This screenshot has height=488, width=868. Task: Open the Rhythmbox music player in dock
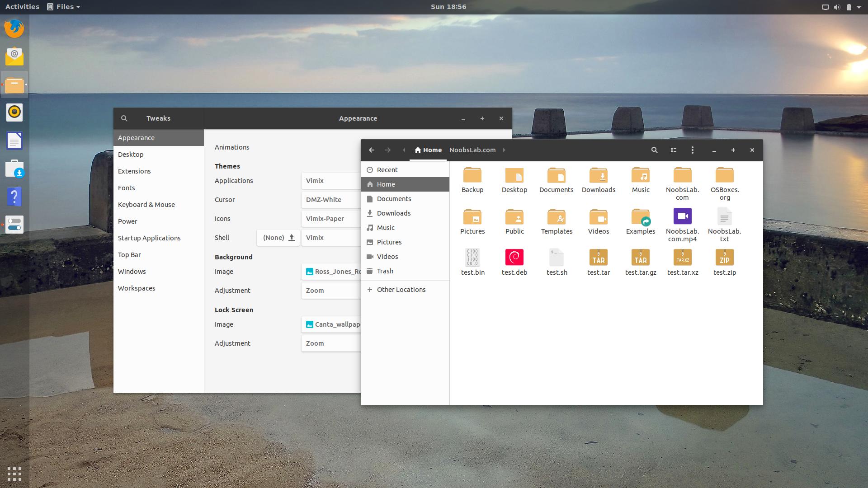coord(14,113)
